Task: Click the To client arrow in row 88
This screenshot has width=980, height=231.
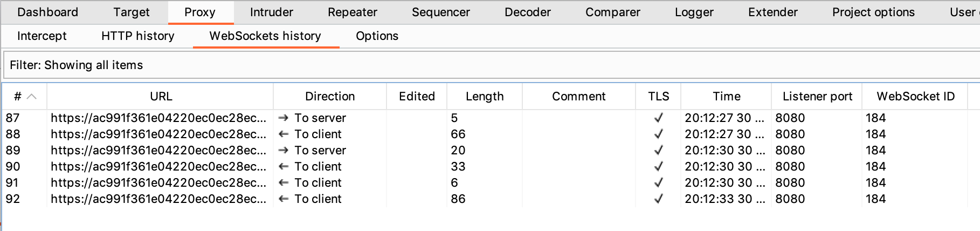Action: click(x=283, y=134)
